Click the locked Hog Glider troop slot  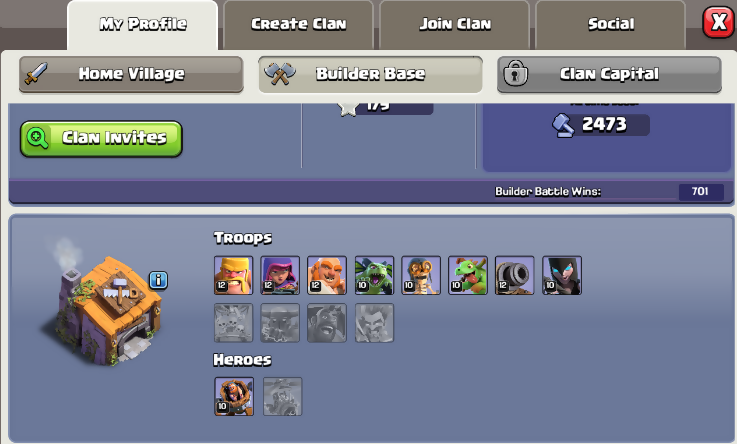(327, 323)
